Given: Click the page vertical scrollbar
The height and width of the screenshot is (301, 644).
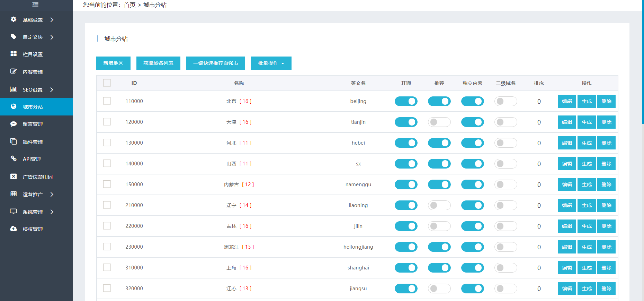Looking at the screenshot, I should click(643, 62).
